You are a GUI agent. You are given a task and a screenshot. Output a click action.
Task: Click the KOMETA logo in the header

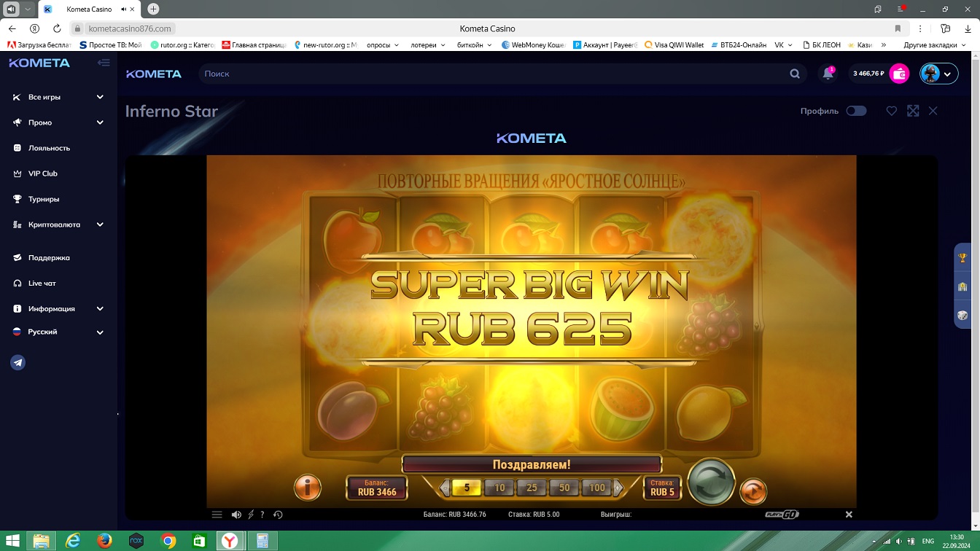pyautogui.click(x=154, y=74)
